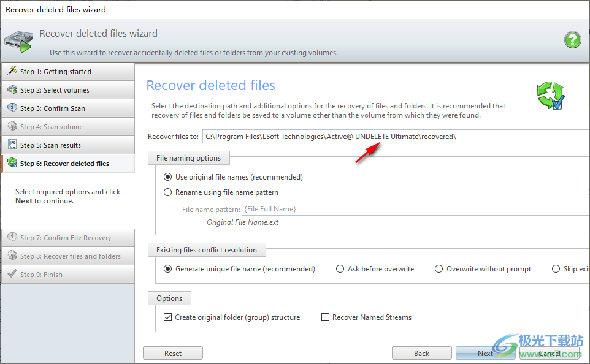Go to Step 2: Select volumes
This screenshot has height=364, width=590.
pos(68,90)
